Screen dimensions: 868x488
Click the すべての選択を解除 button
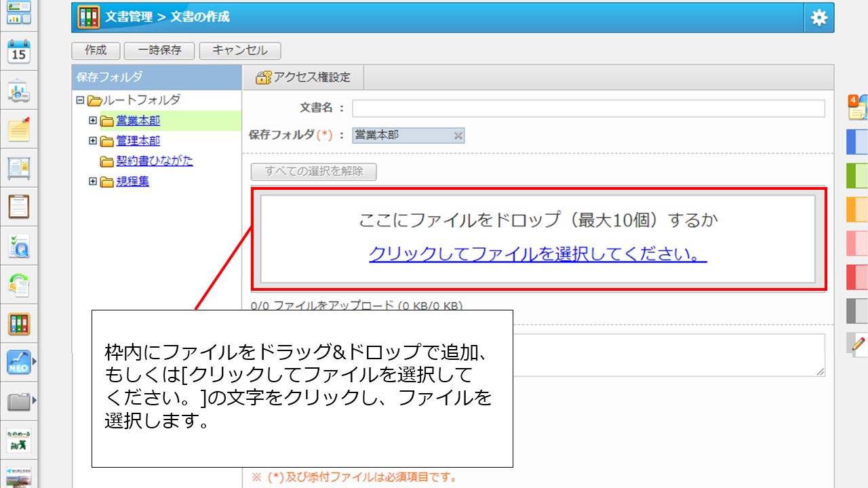pos(314,171)
